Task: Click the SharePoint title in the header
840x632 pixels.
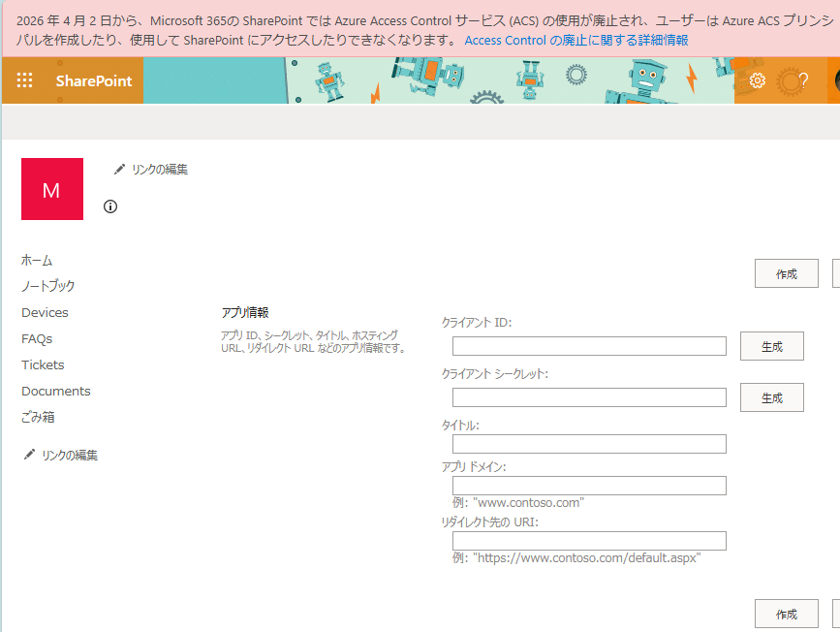Action: point(93,81)
